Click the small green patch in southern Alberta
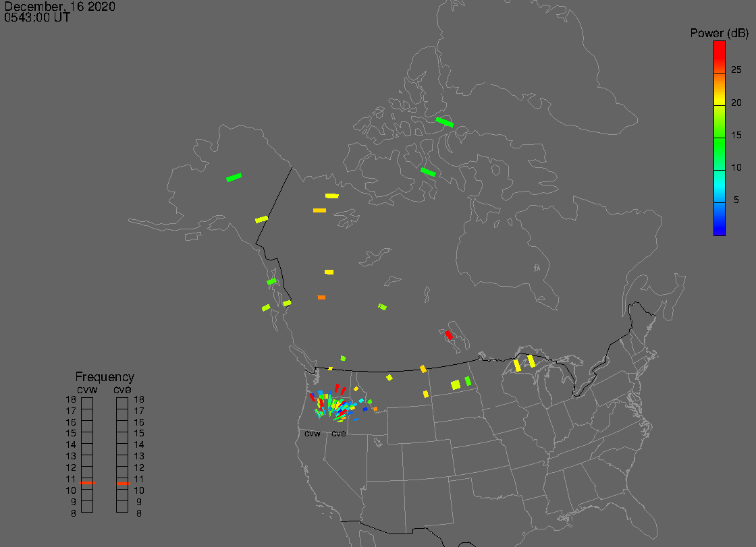The height and width of the screenshot is (547, 756). click(x=343, y=358)
